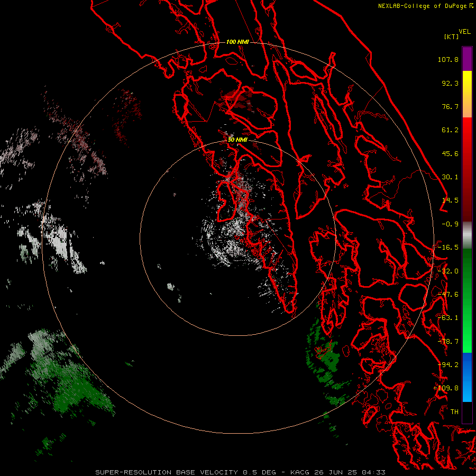Click the -78.7 velocity scale value

click(448, 342)
